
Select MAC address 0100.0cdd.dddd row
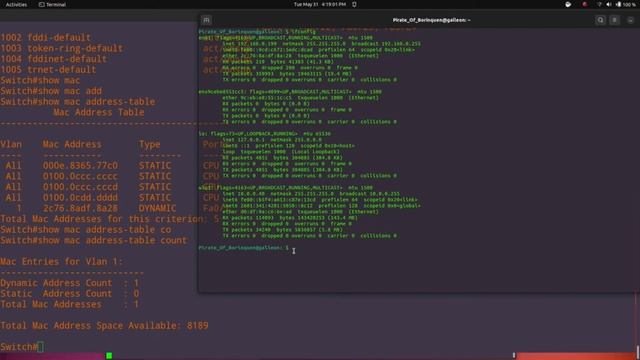80,198
